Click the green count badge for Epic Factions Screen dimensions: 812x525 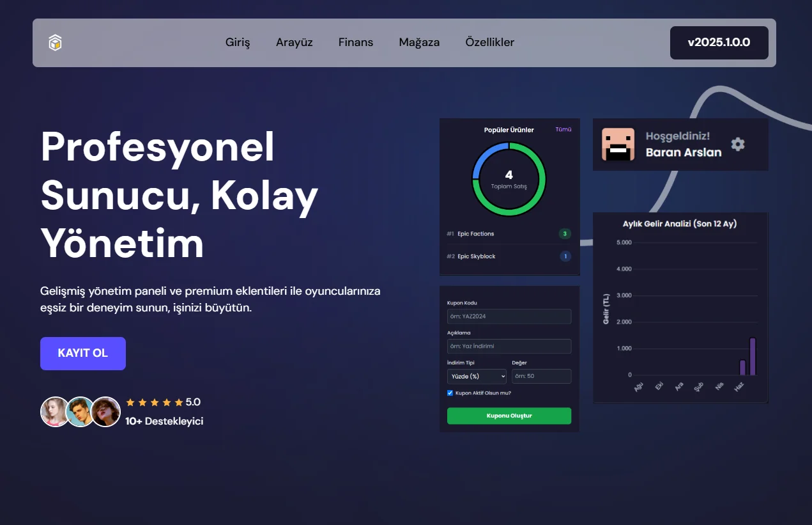coord(565,234)
